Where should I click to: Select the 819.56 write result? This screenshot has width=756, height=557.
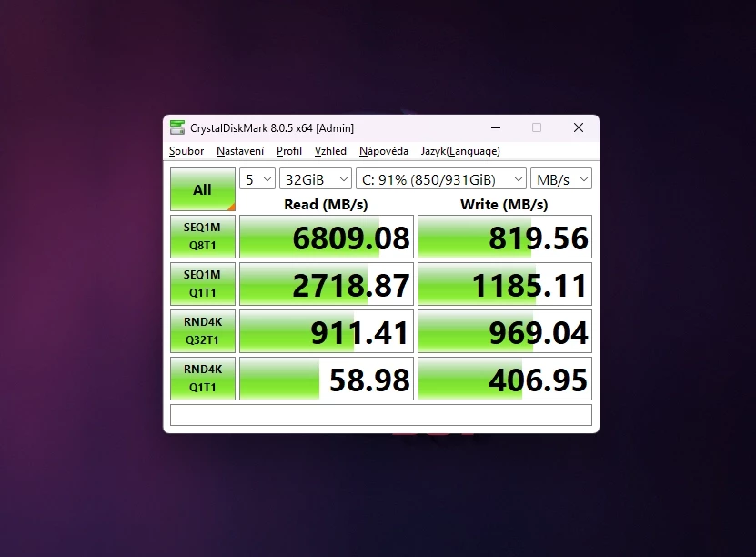505,237
